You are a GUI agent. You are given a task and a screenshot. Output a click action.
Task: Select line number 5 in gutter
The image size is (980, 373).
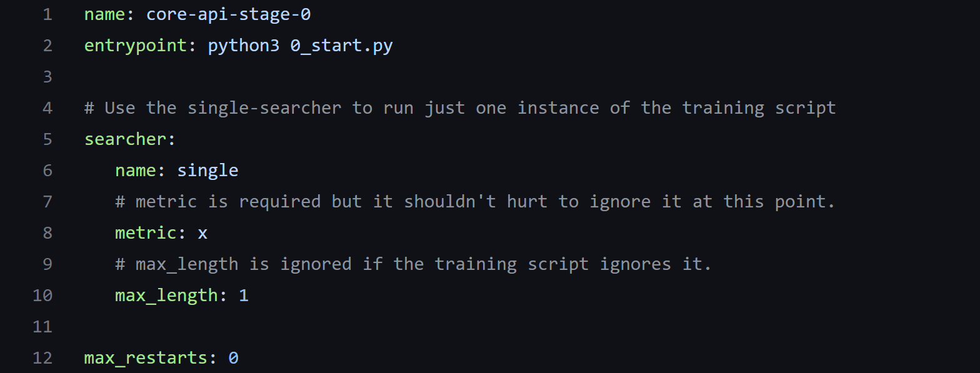pyautogui.click(x=47, y=139)
